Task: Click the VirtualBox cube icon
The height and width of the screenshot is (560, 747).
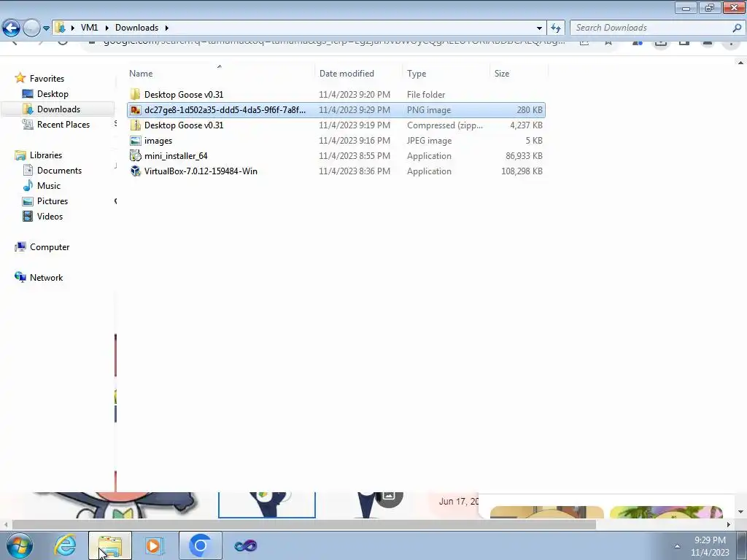Action: point(136,171)
